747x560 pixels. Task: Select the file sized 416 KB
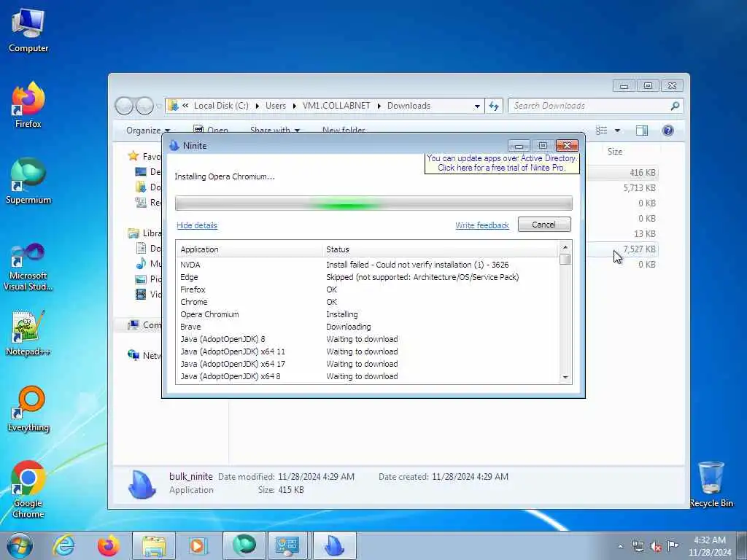[642, 173]
